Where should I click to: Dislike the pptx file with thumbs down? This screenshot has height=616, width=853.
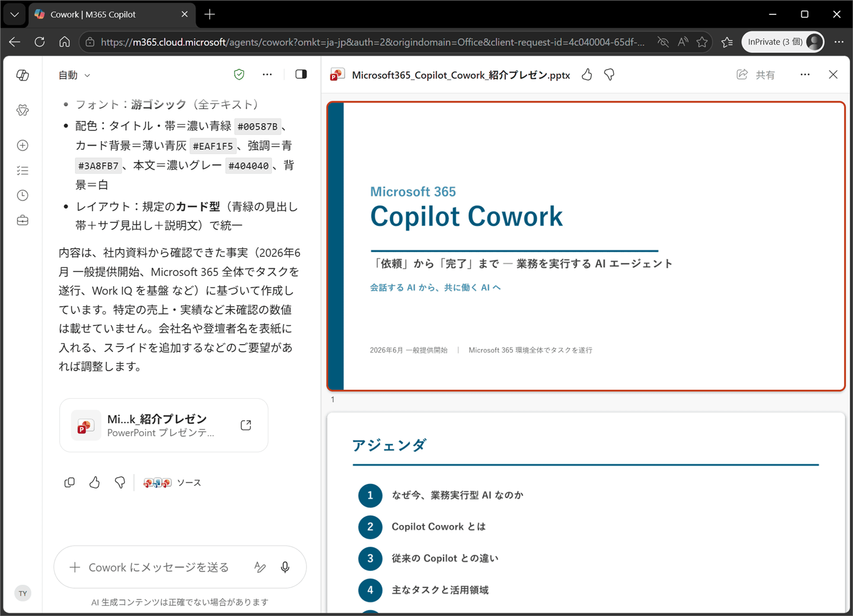pos(609,75)
